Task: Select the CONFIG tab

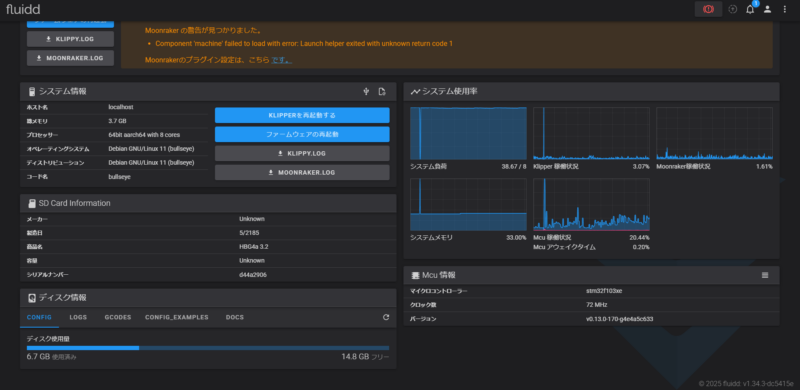Action: click(39, 317)
